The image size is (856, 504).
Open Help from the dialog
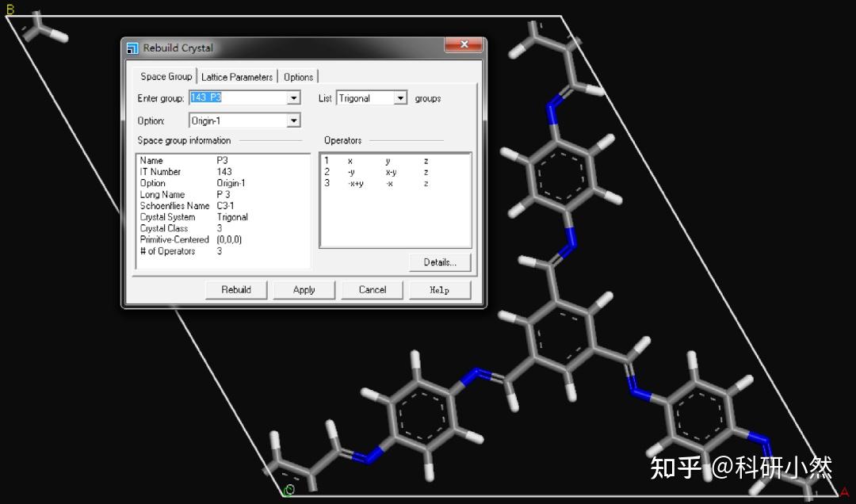pos(440,289)
